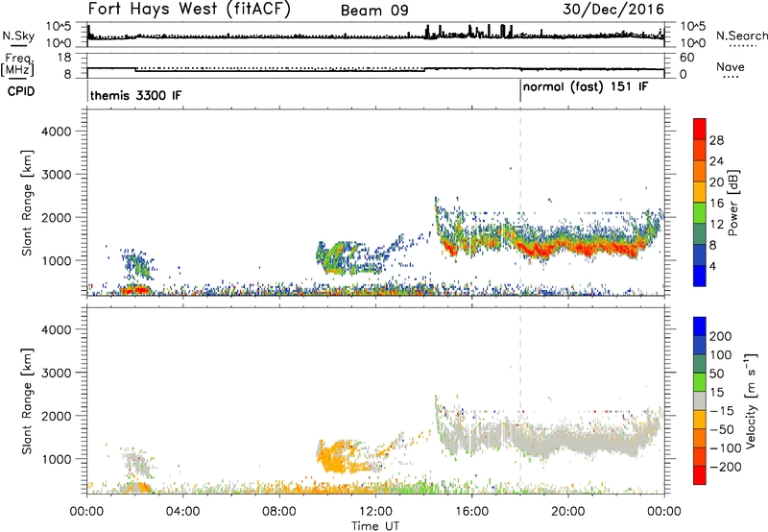Click the '60' right Nave axis label
The width and height of the screenshot is (768, 532).
point(687,58)
